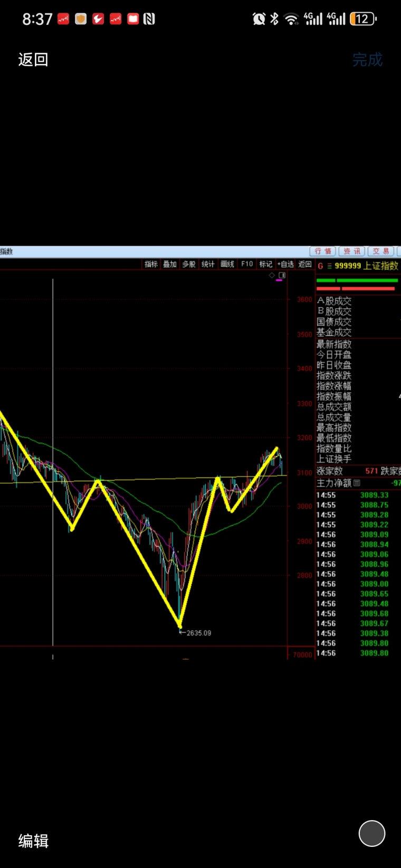Click the diamond icon above the chart
This screenshot has width=401, height=868.
coord(272,275)
